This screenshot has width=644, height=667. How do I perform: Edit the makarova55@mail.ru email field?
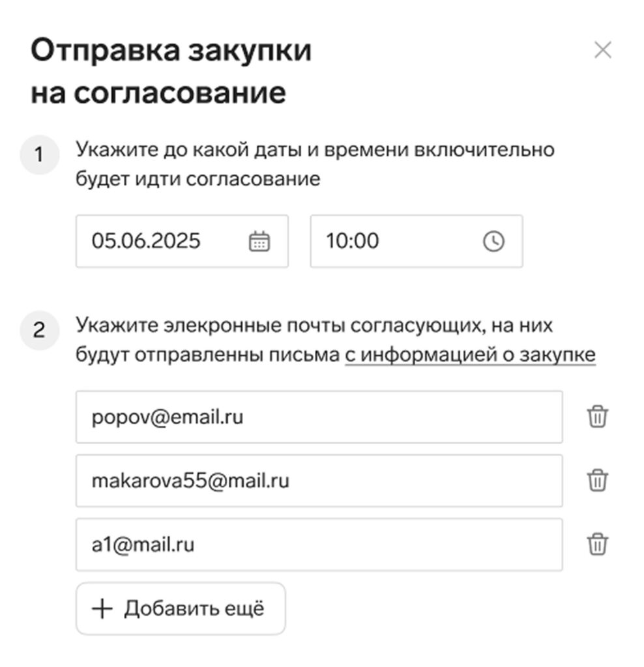319,481
